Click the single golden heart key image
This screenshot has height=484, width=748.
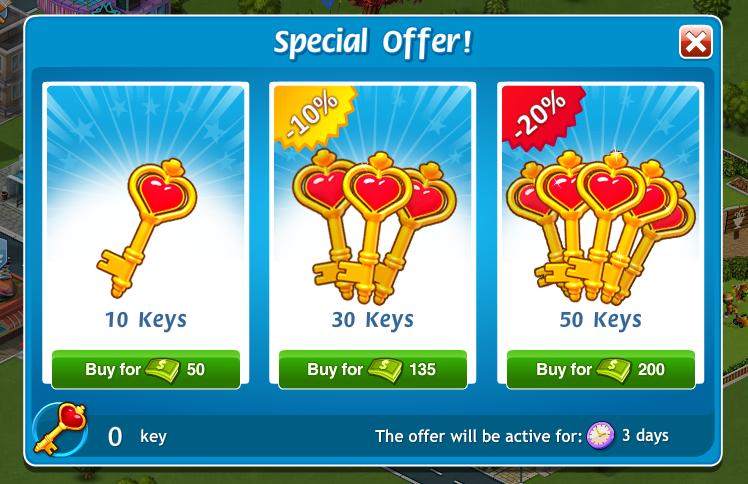tap(147, 228)
